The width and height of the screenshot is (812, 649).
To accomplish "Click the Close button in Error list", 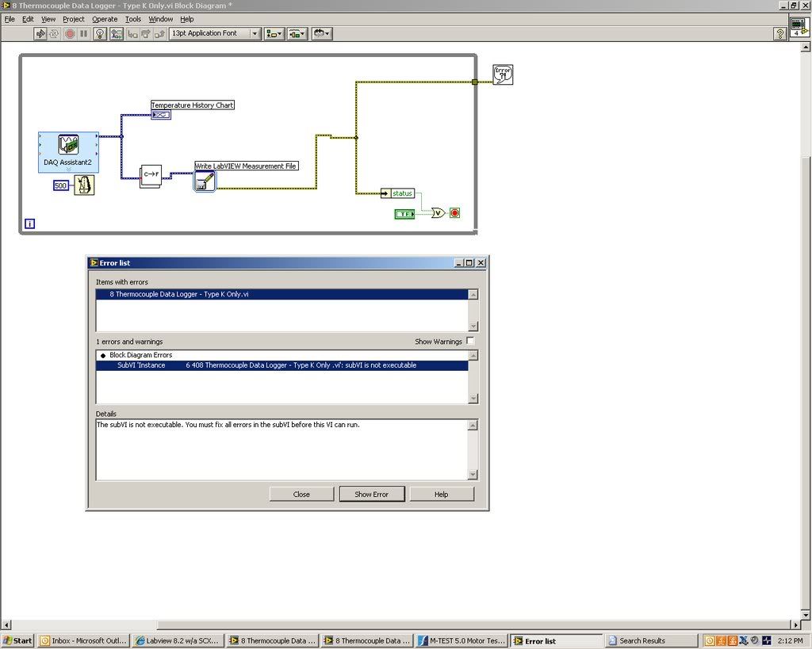I will tap(301, 494).
